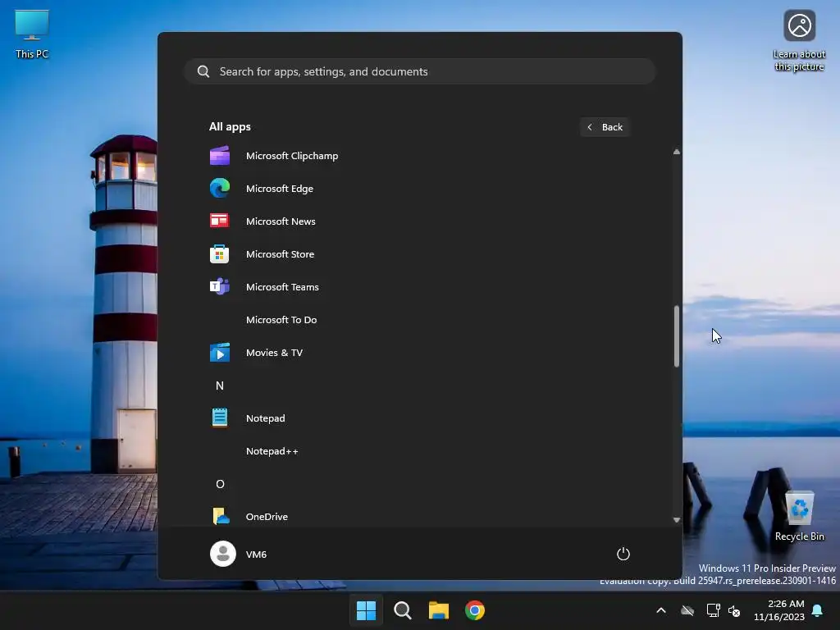Click the VM6 account name
This screenshot has width=840, height=630.
coord(256,555)
